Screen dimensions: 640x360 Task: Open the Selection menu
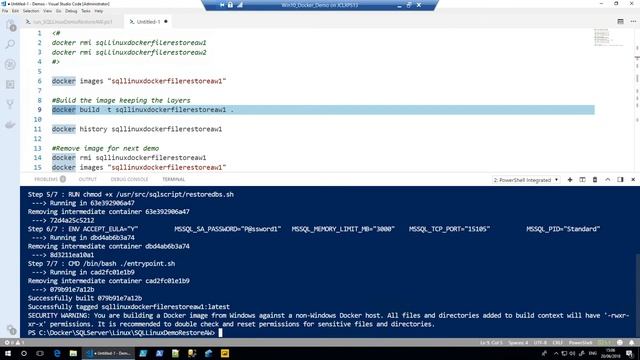[x=31, y=11]
